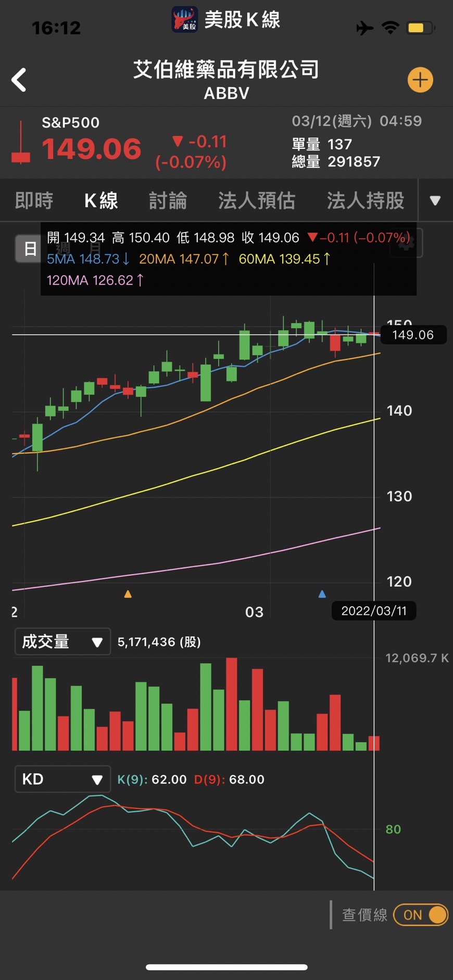Expand more tabs with down arrow

pyautogui.click(x=435, y=201)
